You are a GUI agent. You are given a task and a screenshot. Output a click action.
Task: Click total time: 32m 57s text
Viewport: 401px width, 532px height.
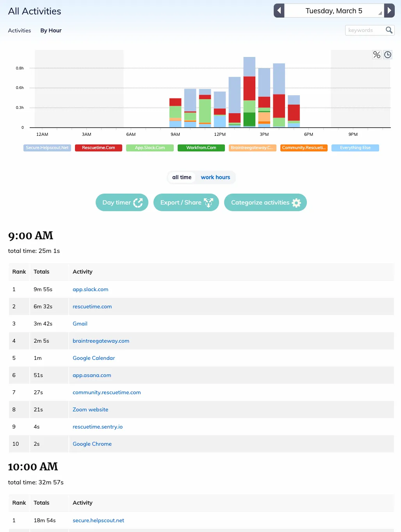click(x=36, y=482)
